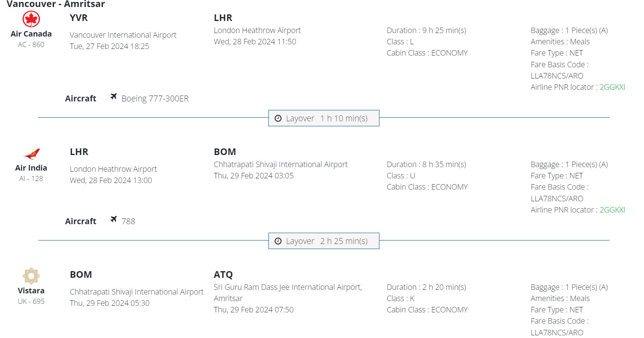Click the clock icon in 1 h 10 min layover

278,118
